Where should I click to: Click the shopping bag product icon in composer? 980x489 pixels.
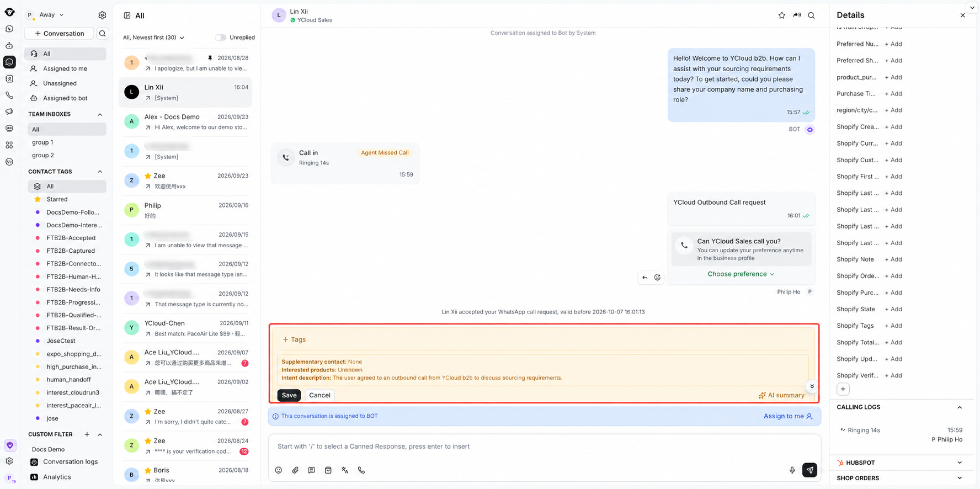coord(328,470)
